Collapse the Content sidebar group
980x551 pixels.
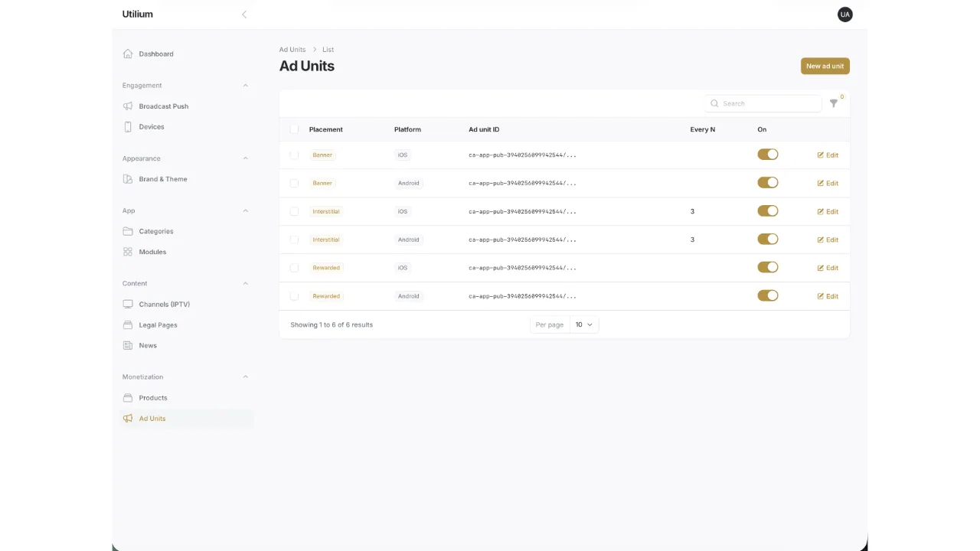click(x=245, y=284)
